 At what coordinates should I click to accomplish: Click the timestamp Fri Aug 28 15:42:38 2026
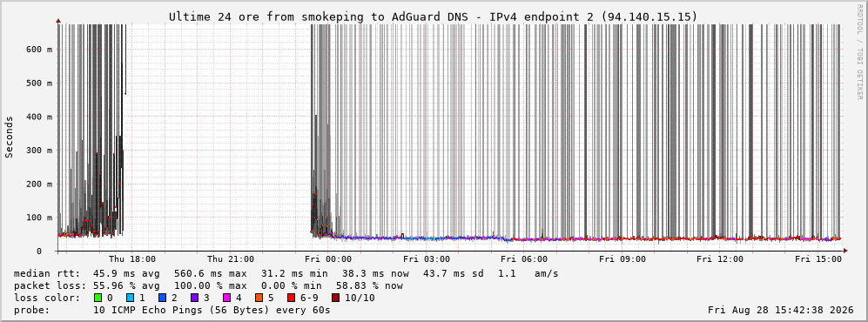[781, 311]
